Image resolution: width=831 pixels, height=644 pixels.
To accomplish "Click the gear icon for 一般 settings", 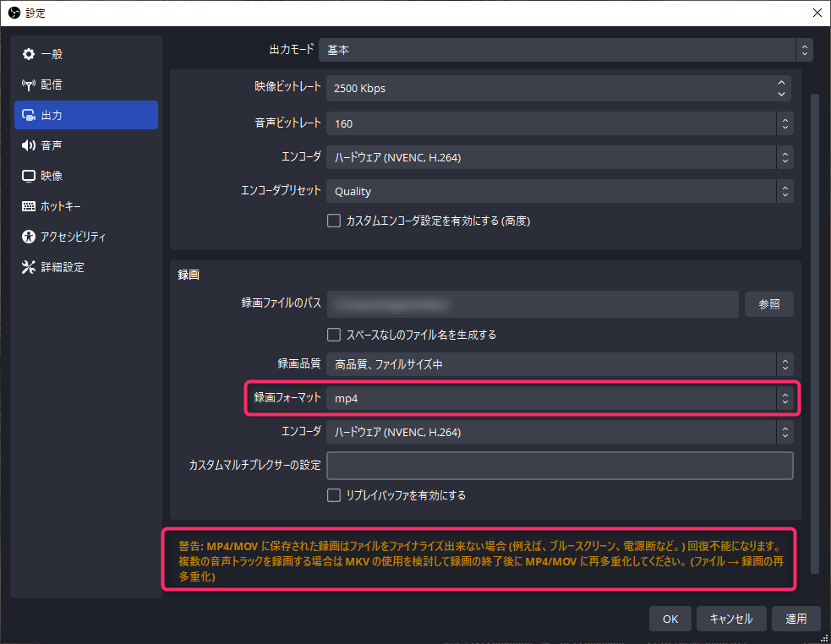I will coord(29,54).
